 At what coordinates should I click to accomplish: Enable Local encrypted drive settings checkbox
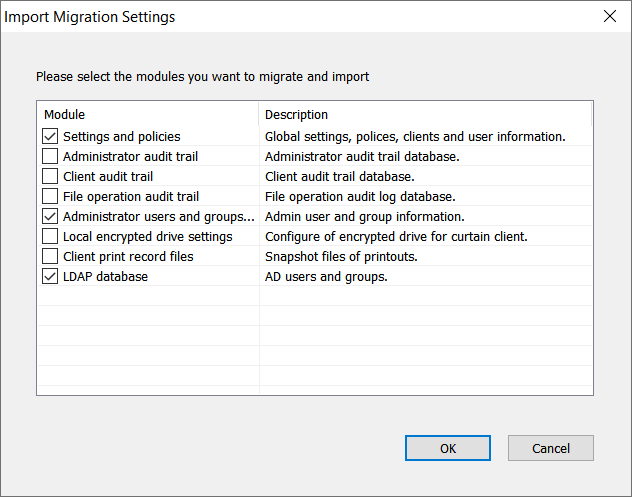[50, 236]
